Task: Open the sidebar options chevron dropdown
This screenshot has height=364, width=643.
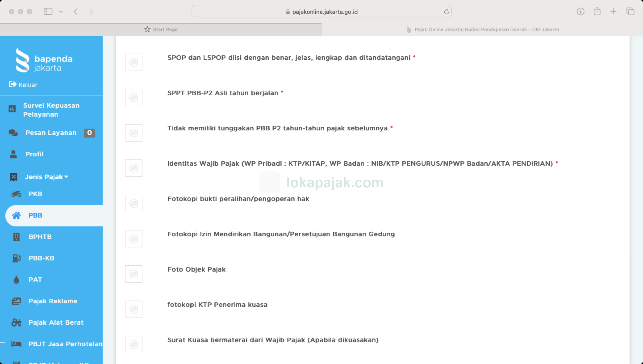Action: coord(61,12)
